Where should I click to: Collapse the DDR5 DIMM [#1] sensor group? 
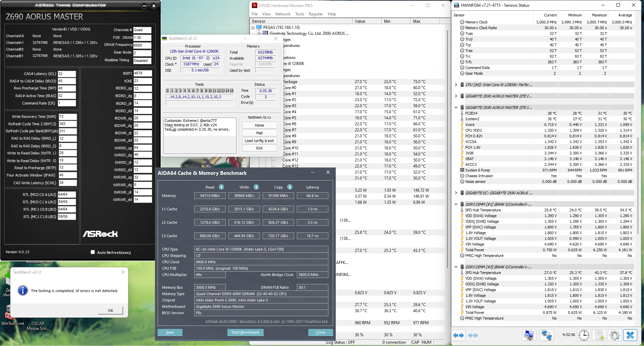click(x=456, y=204)
